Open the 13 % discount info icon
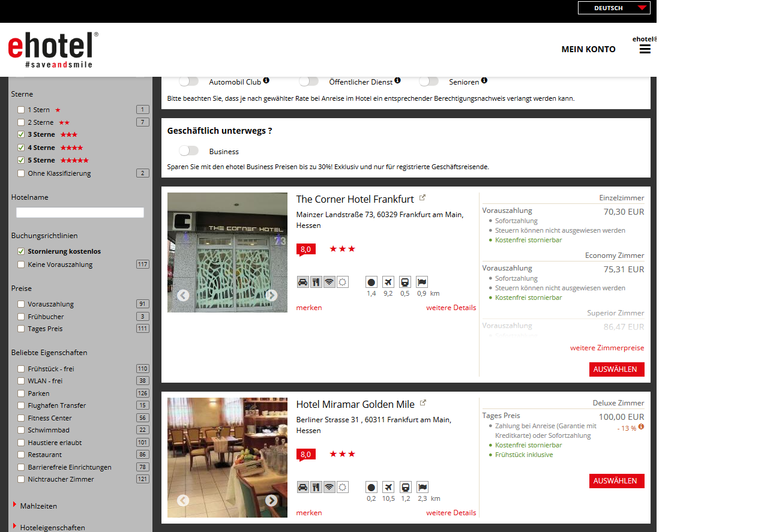This screenshot has height=532, width=776. click(641, 427)
